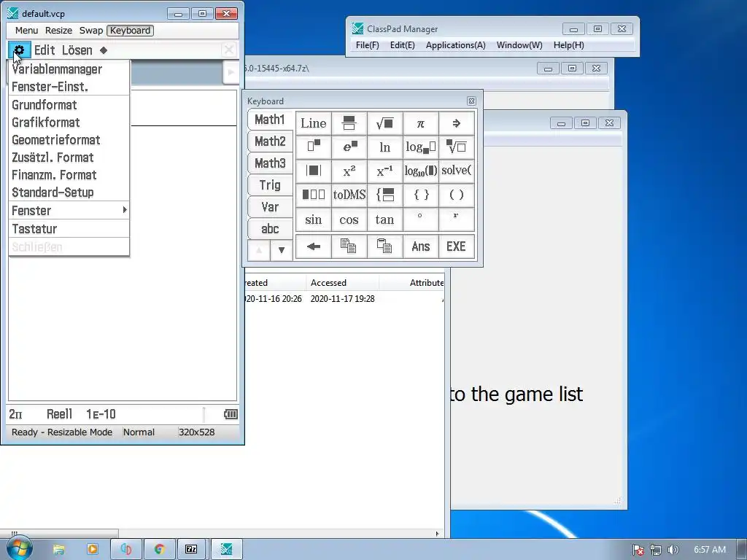
Task: Select Standard-Setup menu entry
Action: coord(69,192)
